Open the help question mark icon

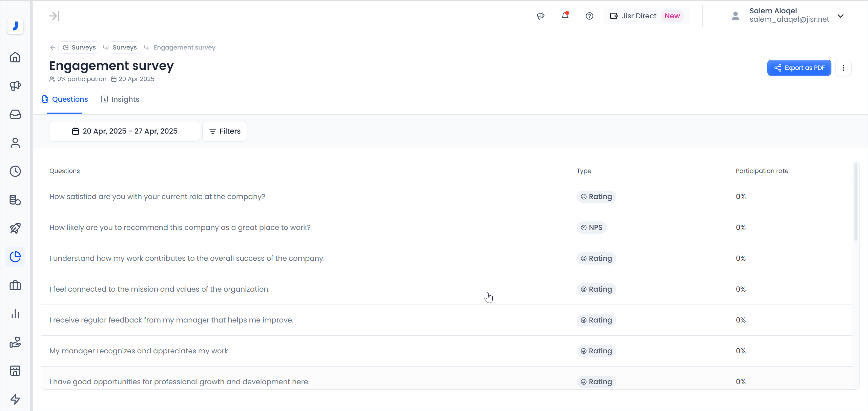point(589,16)
